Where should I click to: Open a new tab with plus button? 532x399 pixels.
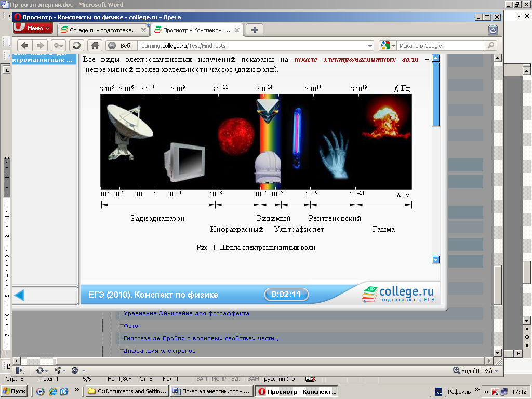click(x=255, y=30)
